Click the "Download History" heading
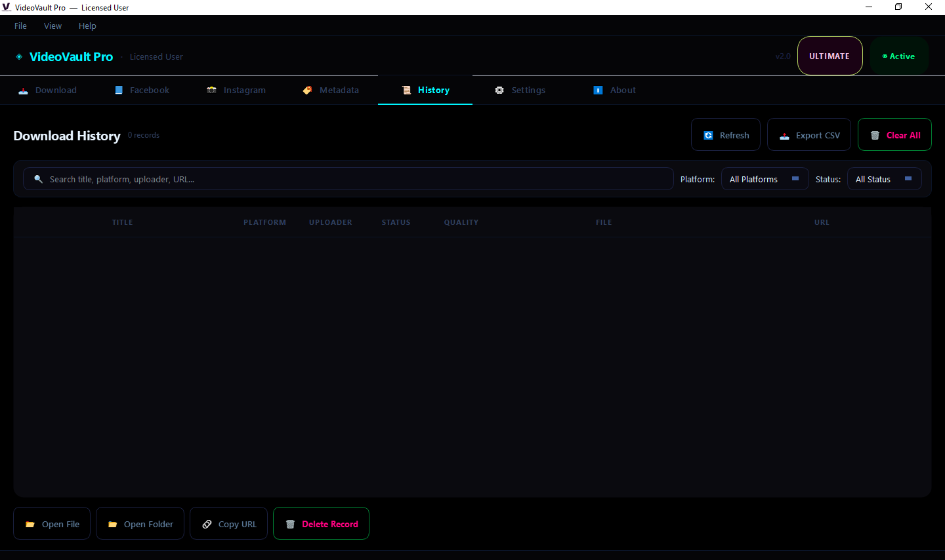The height and width of the screenshot is (560, 945). [x=67, y=136]
